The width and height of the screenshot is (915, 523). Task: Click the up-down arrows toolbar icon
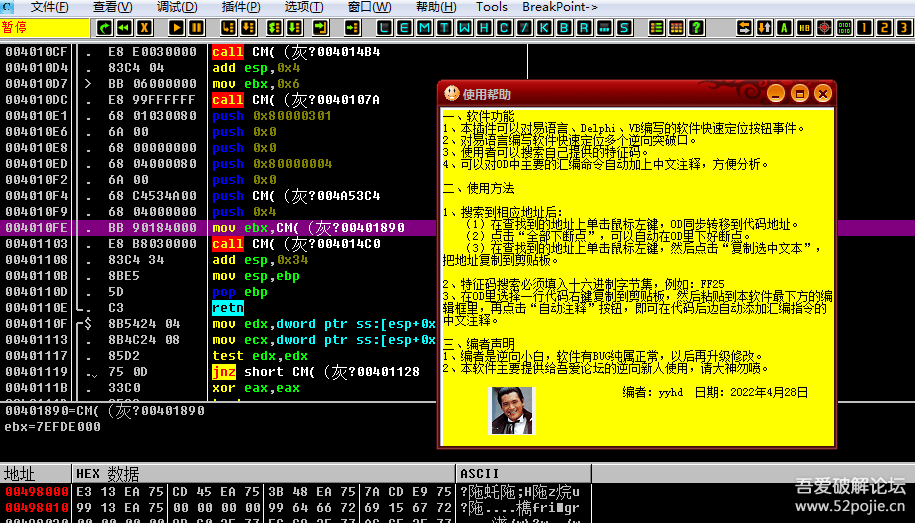[x=764, y=27]
